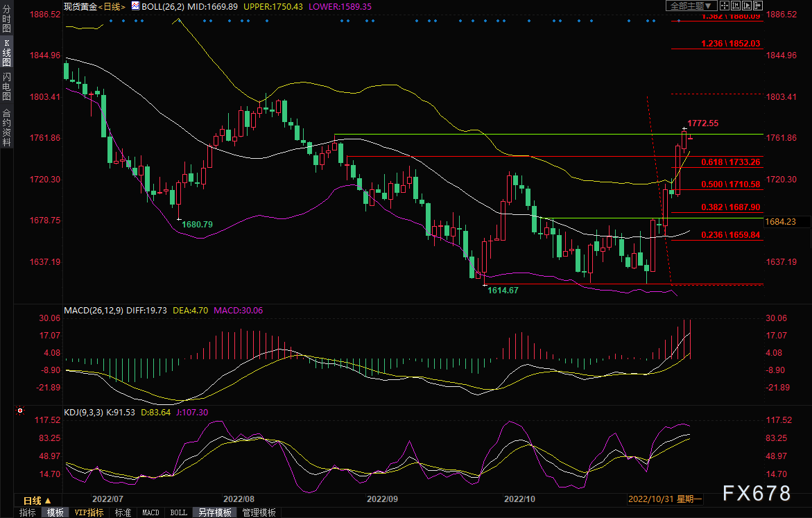
Task: Open the 合约资料 side tab
Action: tap(6, 127)
